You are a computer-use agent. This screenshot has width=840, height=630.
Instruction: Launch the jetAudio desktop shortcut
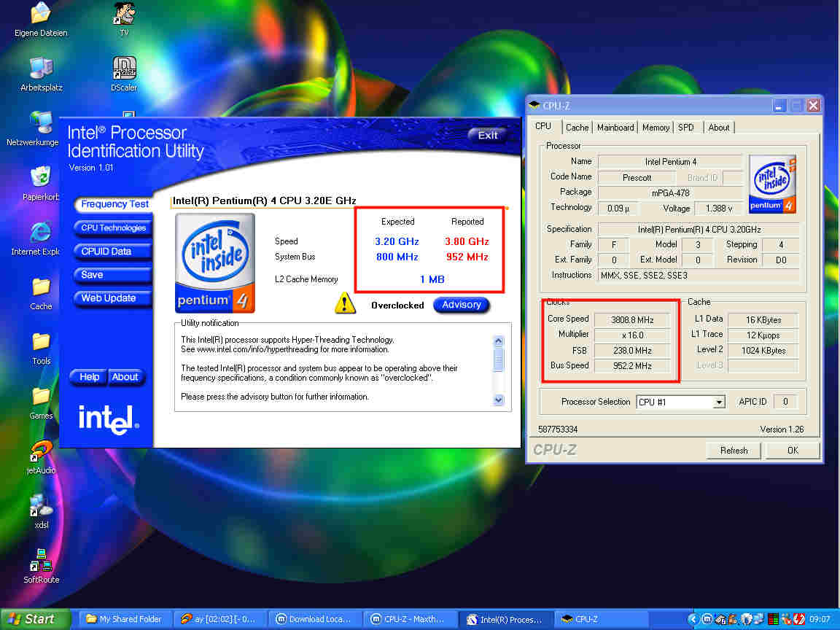41,451
